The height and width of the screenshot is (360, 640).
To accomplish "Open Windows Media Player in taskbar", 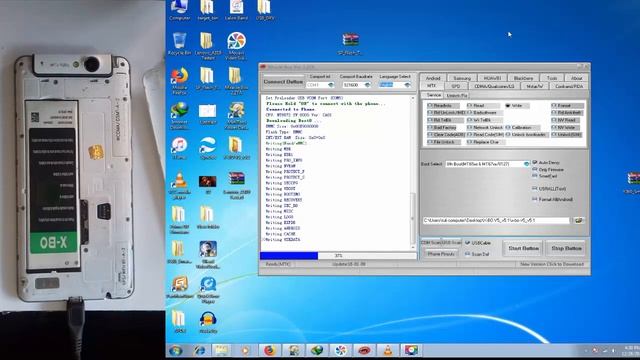I will point(245,350).
